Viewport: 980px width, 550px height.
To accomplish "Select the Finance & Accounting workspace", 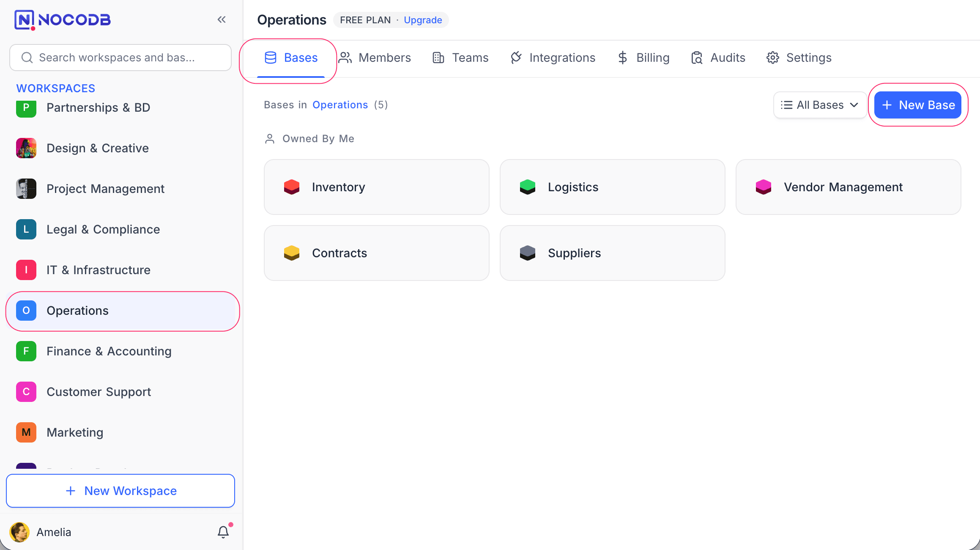I will coord(109,351).
